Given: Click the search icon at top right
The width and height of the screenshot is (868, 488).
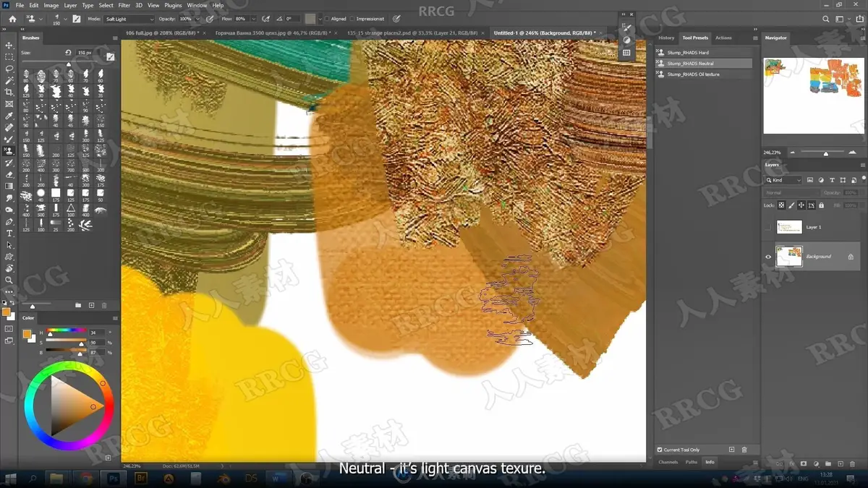Looking at the screenshot, I should point(826,20).
